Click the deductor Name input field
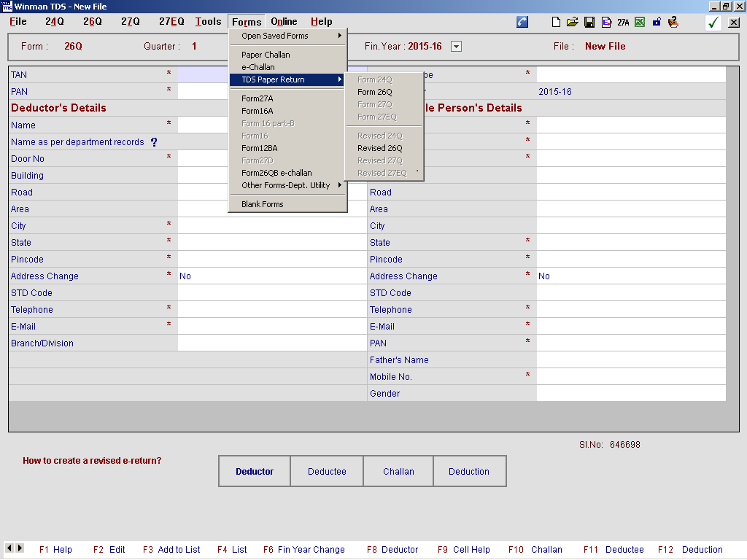This screenshot has height=560, width=747. coord(271,125)
